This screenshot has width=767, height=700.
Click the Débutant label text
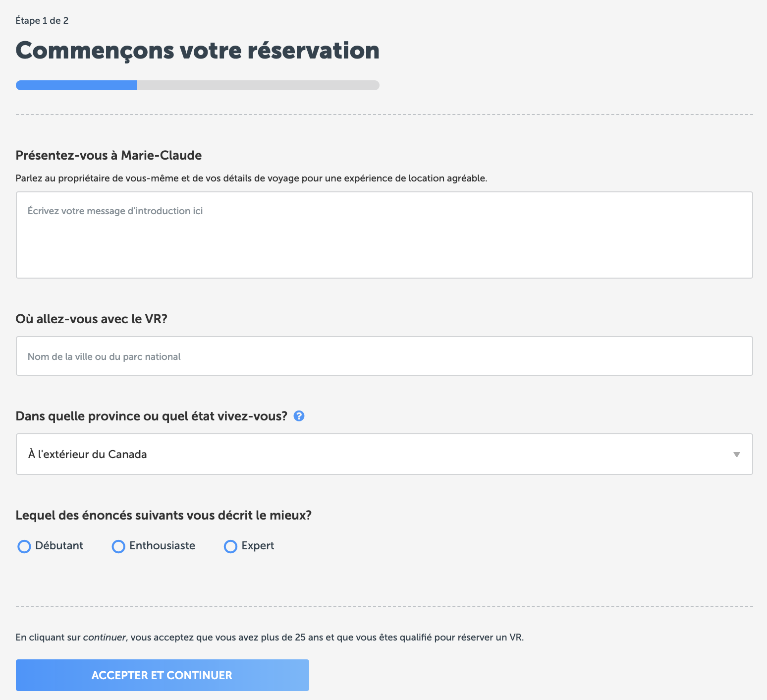(59, 546)
